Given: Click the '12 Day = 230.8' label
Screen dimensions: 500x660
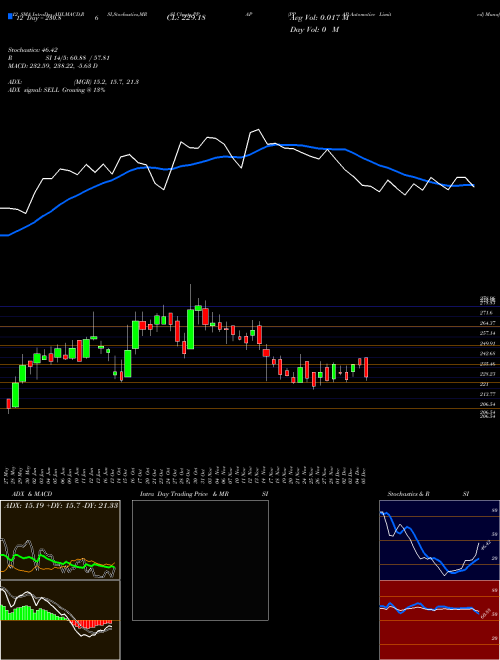Looking at the screenshot, I should pos(38,18).
